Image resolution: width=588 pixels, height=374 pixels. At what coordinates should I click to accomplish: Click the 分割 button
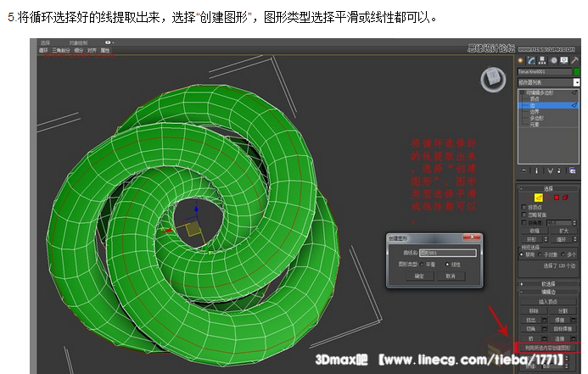(x=563, y=311)
